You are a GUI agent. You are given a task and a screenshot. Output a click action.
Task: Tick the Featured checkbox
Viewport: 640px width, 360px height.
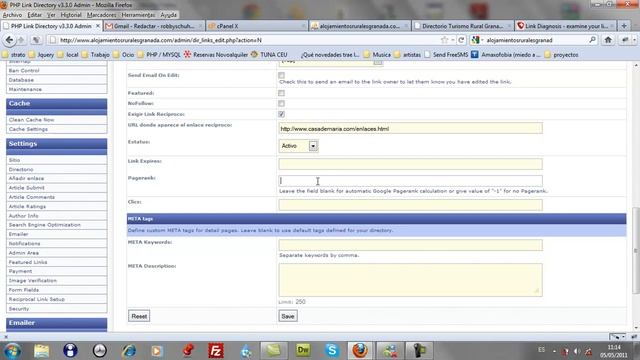(x=281, y=93)
